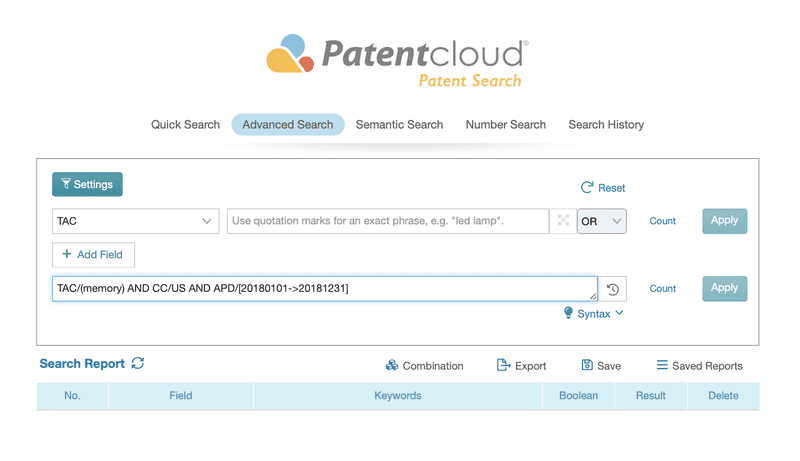The height and width of the screenshot is (461, 800).
Task: Switch to Semantic Search tab
Action: tap(399, 124)
